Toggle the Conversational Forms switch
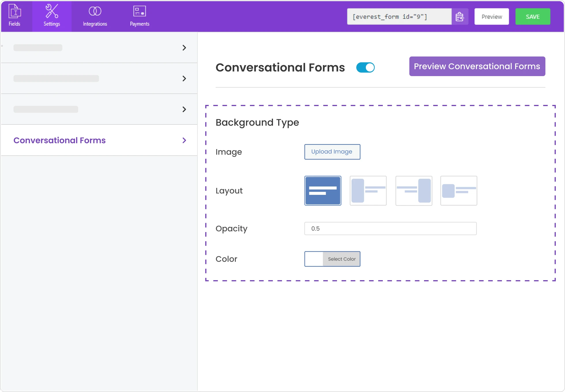The height and width of the screenshot is (392, 565). [365, 67]
